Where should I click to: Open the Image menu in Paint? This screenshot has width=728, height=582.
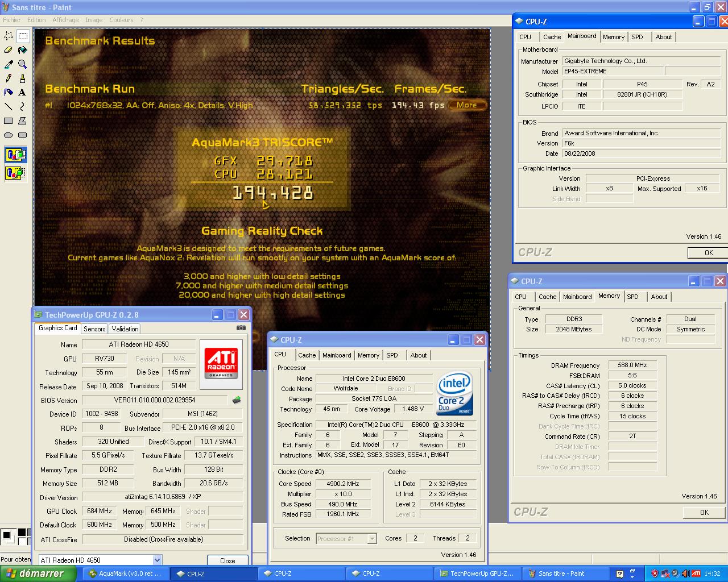tap(94, 20)
